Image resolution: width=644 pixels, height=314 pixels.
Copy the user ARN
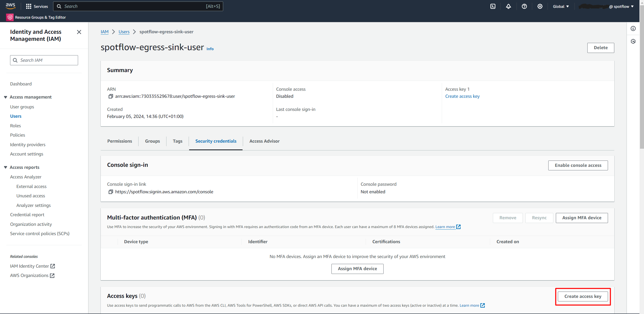coord(111,96)
